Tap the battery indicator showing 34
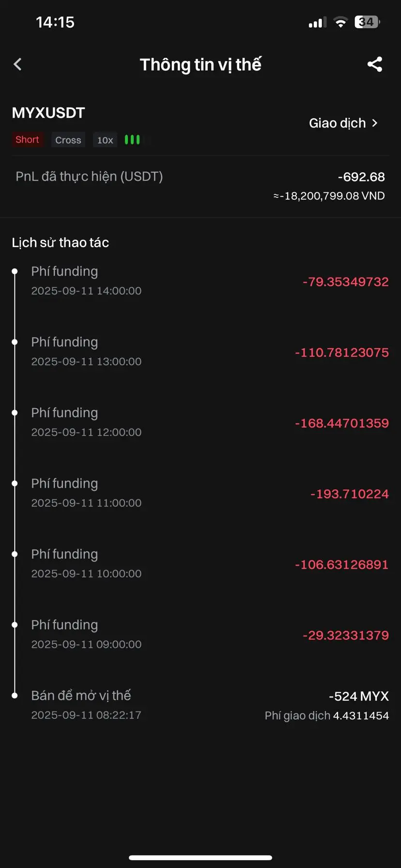 coord(367,22)
